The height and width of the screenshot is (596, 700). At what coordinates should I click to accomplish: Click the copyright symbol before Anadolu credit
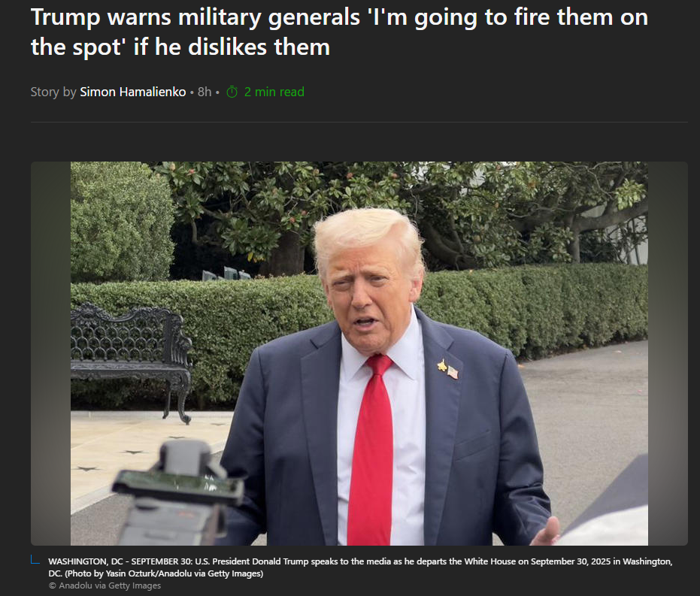tap(52, 585)
